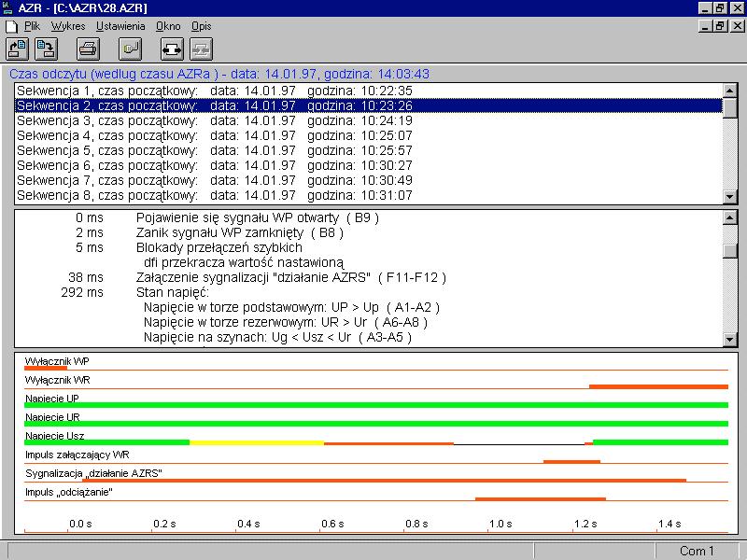Click the printer toolbar icon
The width and height of the screenshot is (747, 560).
point(88,49)
